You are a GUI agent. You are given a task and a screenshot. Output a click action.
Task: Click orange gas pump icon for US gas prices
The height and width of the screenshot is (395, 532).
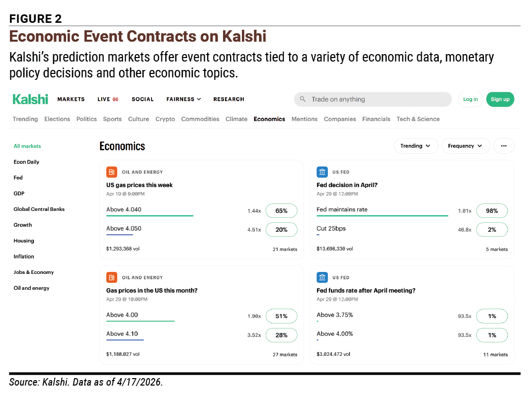click(112, 172)
